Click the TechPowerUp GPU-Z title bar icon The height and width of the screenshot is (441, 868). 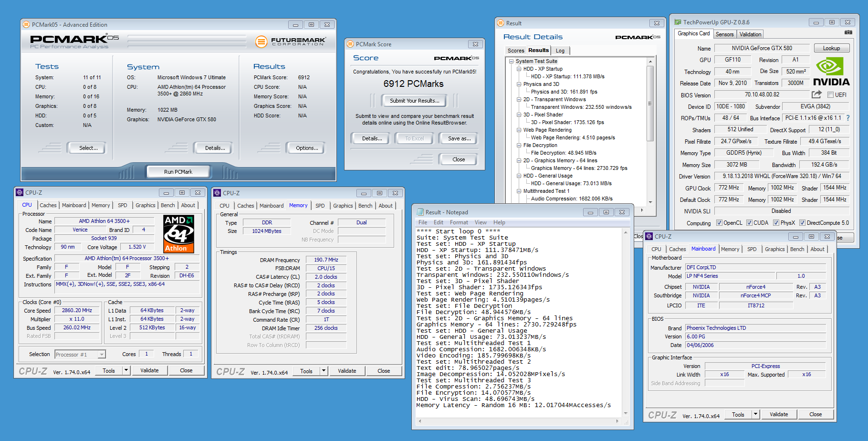[x=678, y=22]
